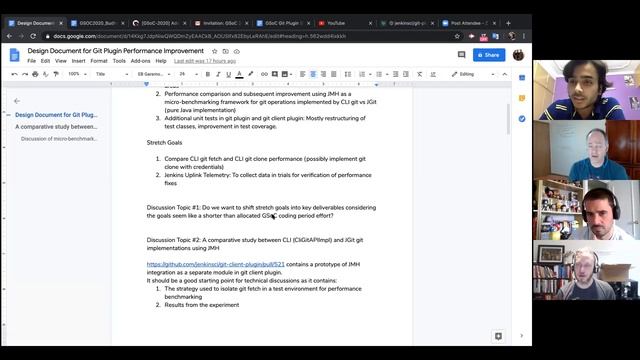This screenshot has width=640, height=360.
Task: Set center text alignment
Action: 313,74
